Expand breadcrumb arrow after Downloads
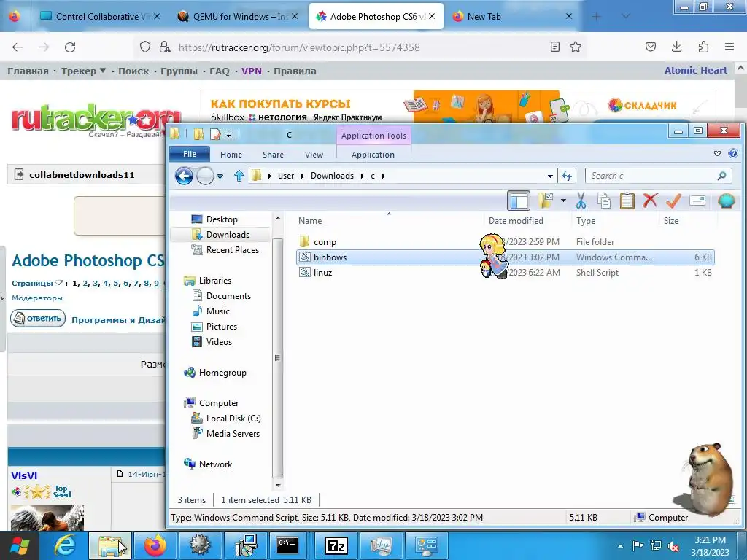Image resolution: width=747 pixels, height=560 pixels. (x=362, y=176)
